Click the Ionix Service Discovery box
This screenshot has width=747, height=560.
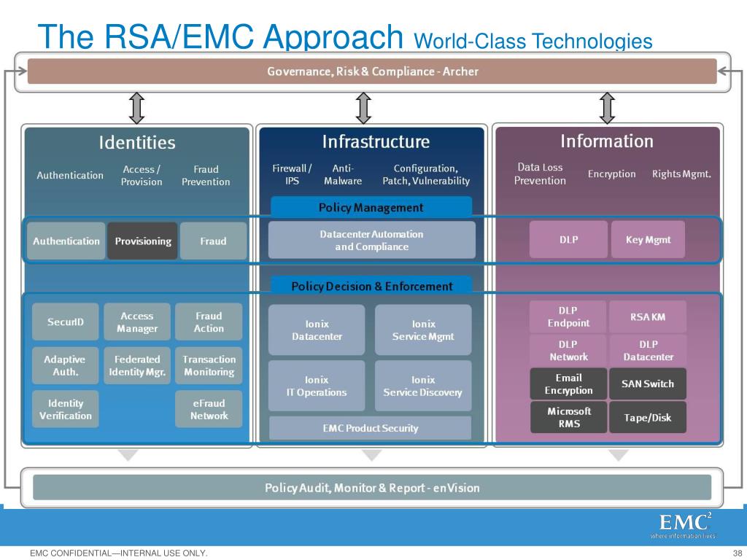pyautogui.click(x=423, y=386)
